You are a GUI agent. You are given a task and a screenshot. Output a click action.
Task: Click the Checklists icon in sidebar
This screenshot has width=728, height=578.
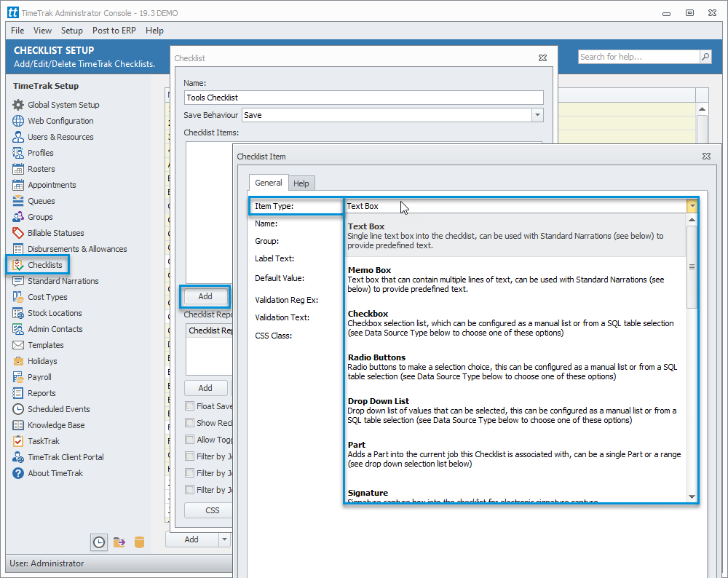[x=18, y=265]
